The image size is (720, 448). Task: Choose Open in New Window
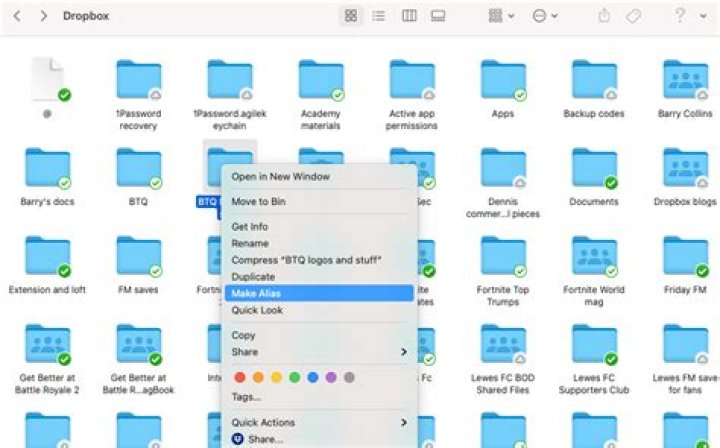point(319,177)
